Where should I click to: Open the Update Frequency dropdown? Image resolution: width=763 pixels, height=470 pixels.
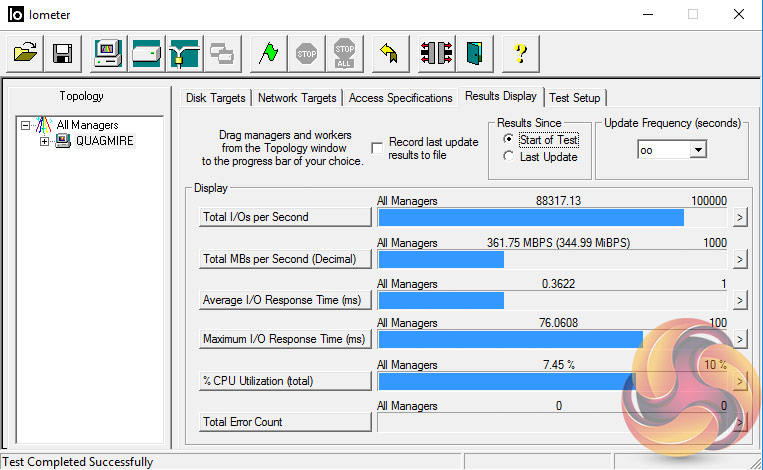[698, 150]
